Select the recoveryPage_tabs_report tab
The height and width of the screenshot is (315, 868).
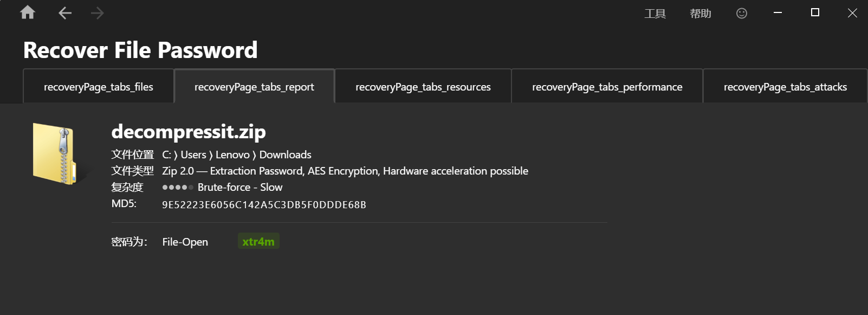click(254, 87)
